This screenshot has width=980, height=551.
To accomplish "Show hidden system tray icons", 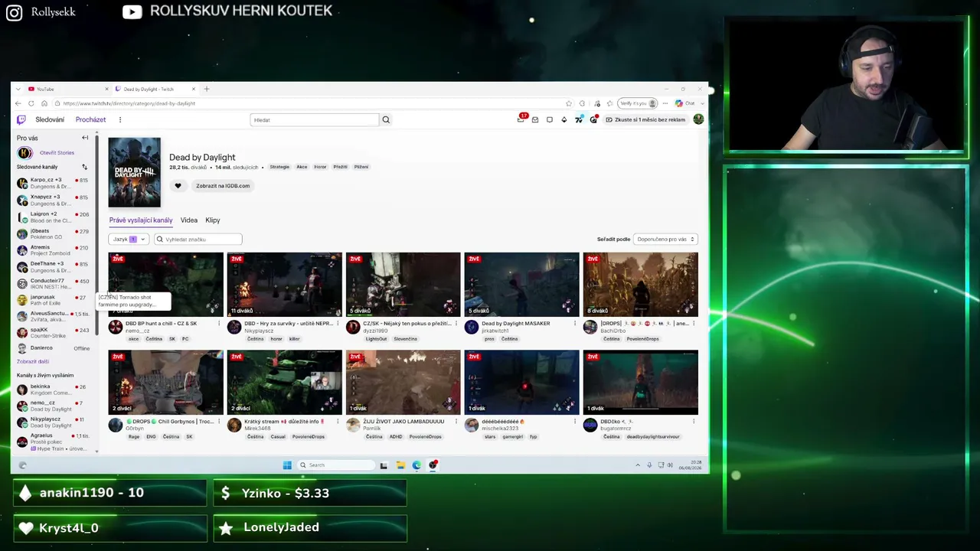I will [x=638, y=465].
